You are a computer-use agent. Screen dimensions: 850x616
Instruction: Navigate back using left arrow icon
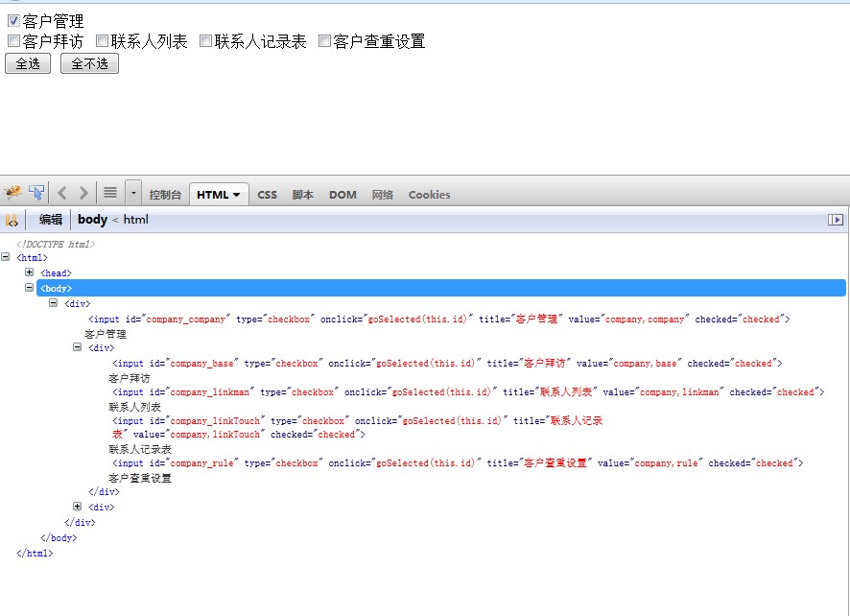coord(61,193)
